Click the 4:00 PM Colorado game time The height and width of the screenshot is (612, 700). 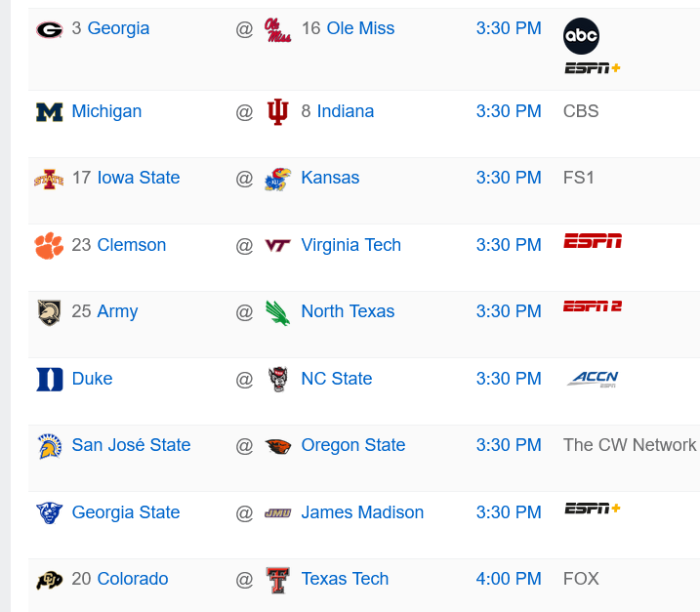tap(509, 579)
